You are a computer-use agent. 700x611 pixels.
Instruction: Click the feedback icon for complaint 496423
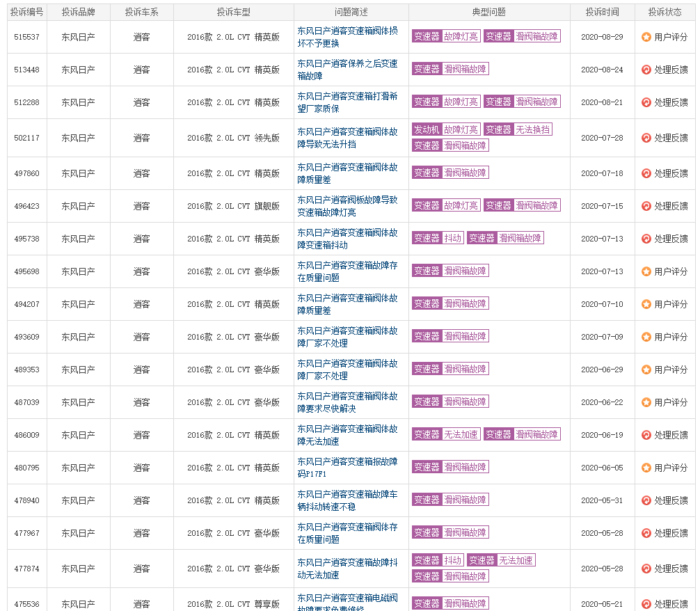(646, 206)
